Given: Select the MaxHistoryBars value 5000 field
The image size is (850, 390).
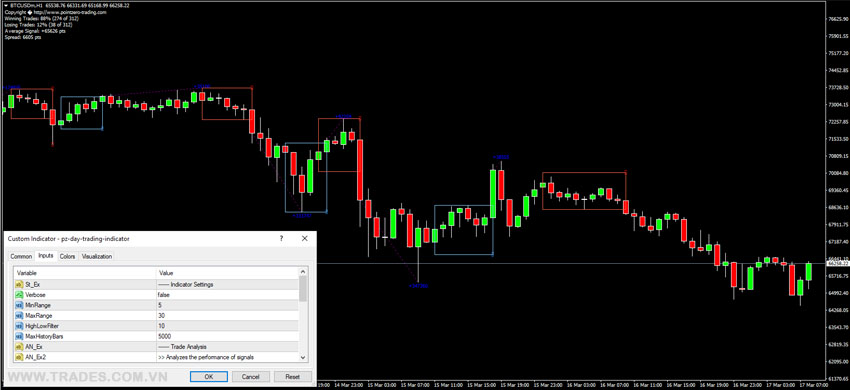Looking at the screenshot, I should coord(227,336).
